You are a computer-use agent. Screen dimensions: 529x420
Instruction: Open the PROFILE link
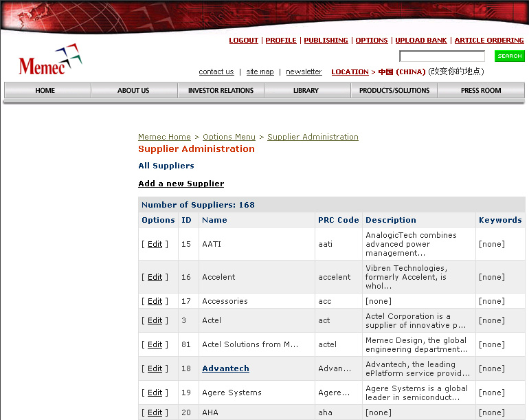click(x=281, y=41)
